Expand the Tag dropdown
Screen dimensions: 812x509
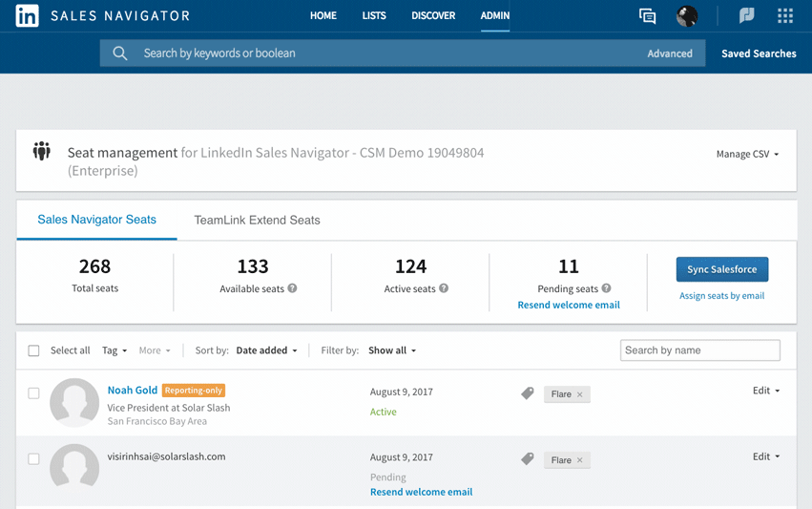(x=115, y=350)
